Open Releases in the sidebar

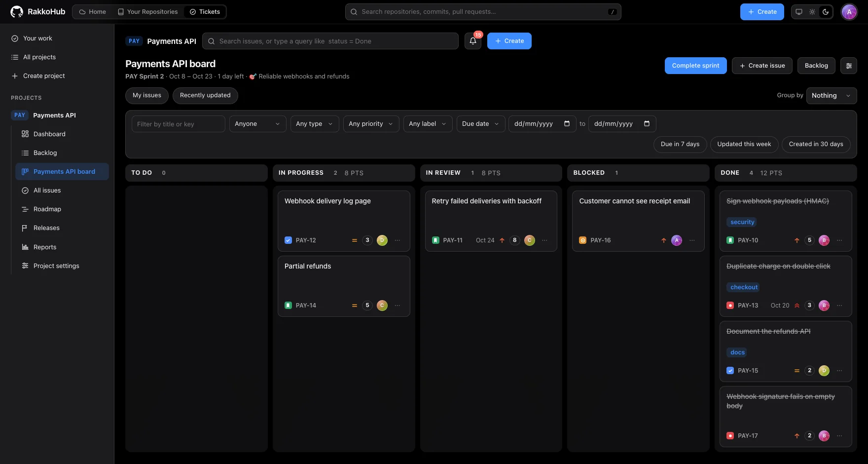pos(62,228)
